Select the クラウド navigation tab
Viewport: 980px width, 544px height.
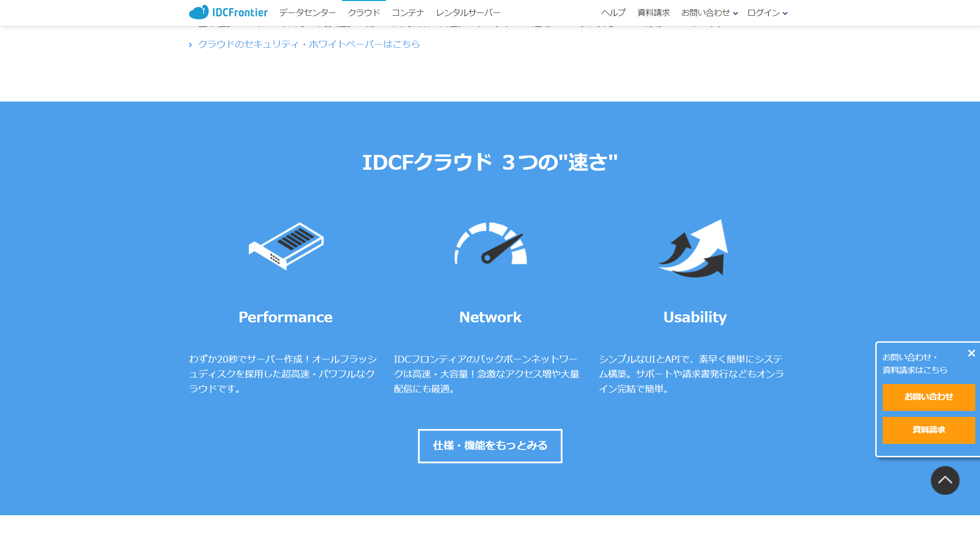[x=364, y=13]
